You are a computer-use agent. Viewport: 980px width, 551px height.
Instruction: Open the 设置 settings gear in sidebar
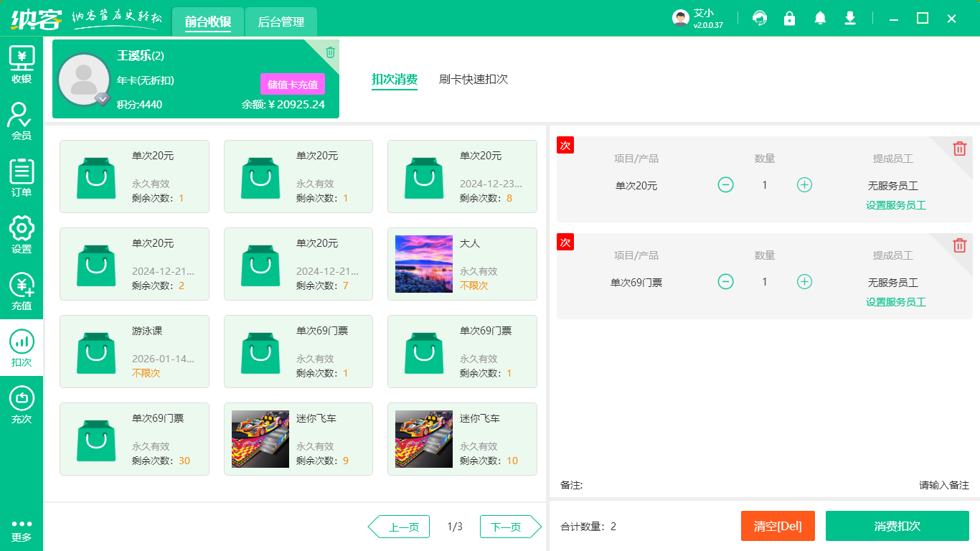[22, 235]
